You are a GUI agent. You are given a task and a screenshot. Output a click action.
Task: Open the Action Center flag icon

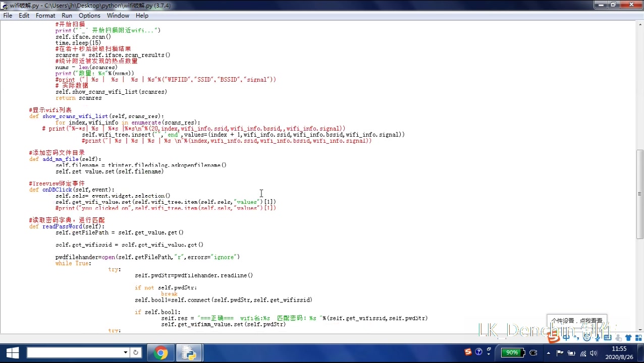[x=560, y=352]
